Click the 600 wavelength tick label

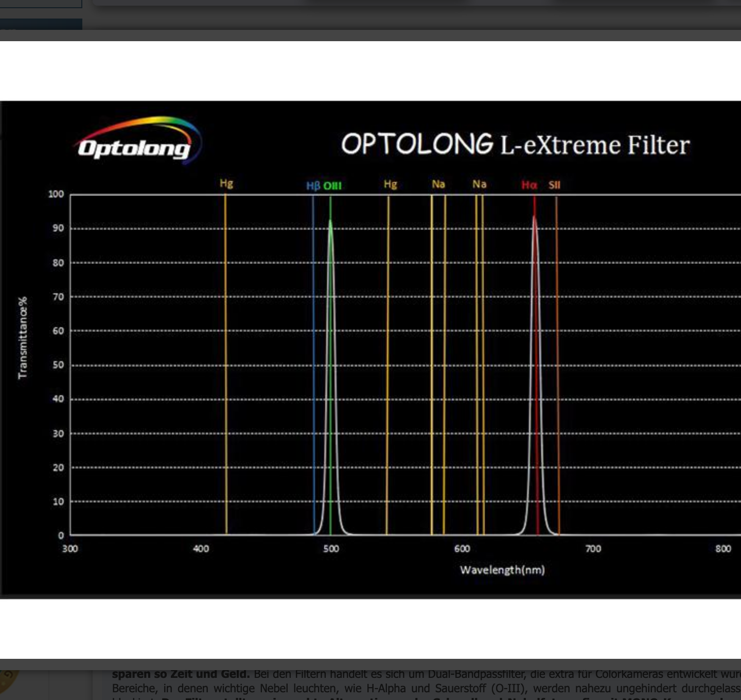462,549
